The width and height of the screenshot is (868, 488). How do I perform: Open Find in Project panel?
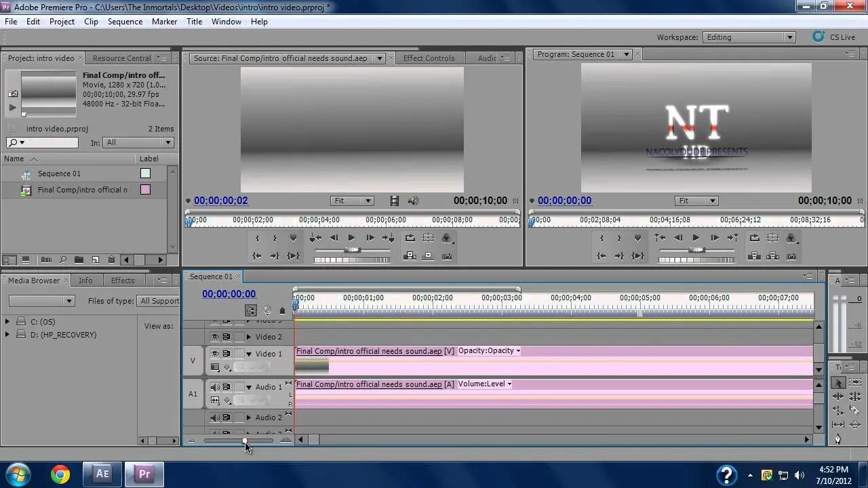(x=62, y=260)
